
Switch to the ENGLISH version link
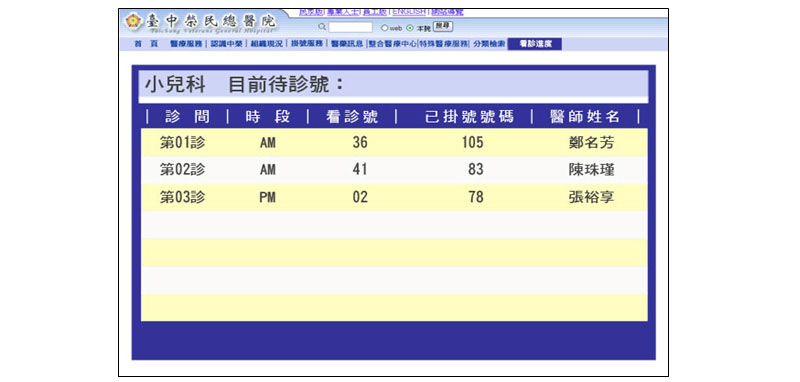(409, 12)
